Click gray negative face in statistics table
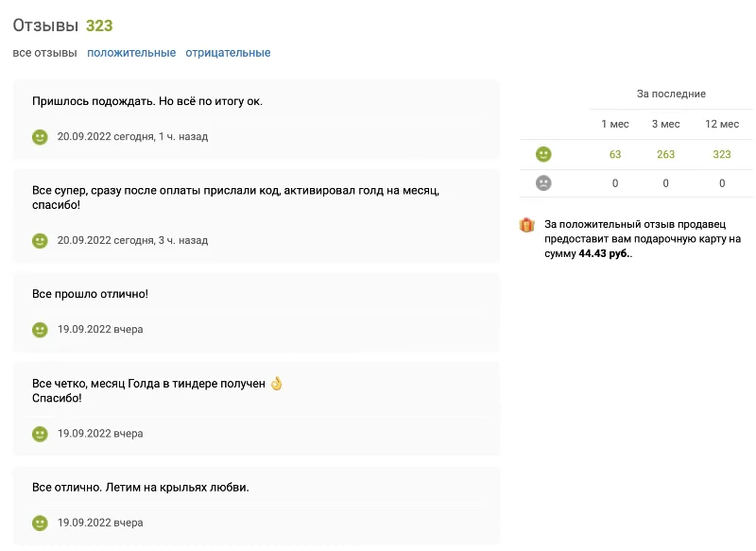The height and width of the screenshot is (551, 756). [x=543, y=183]
